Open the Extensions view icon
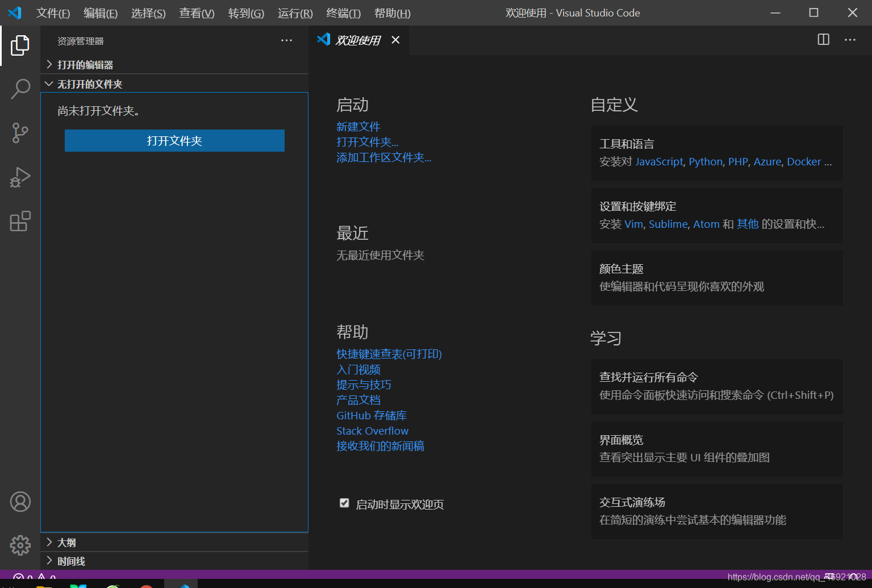The width and height of the screenshot is (872, 588). 20,221
